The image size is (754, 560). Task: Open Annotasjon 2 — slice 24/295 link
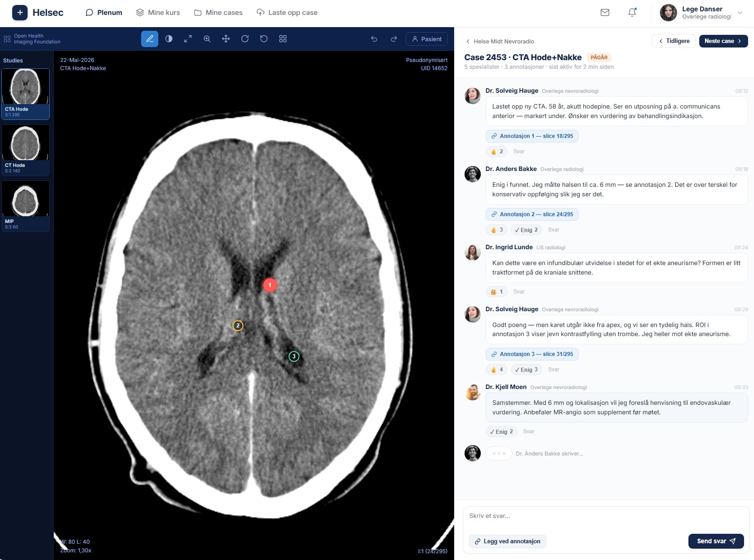click(x=532, y=214)
